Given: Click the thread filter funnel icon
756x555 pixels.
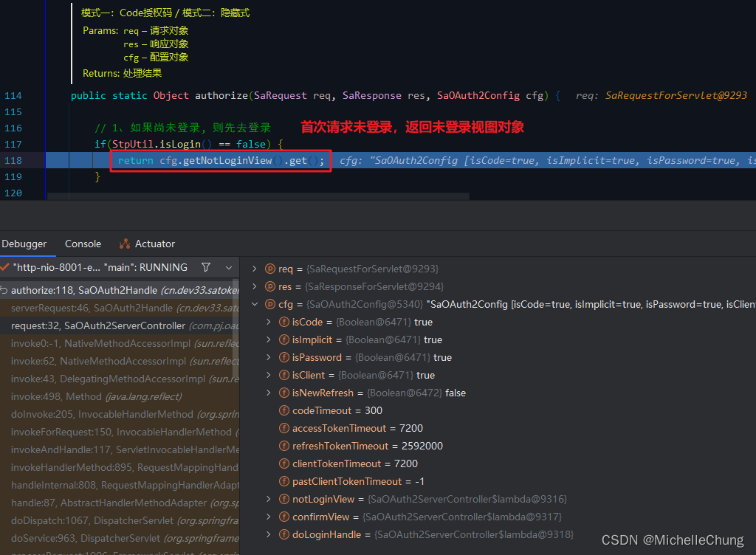Looking at the screenshot, I should [206, 267].
